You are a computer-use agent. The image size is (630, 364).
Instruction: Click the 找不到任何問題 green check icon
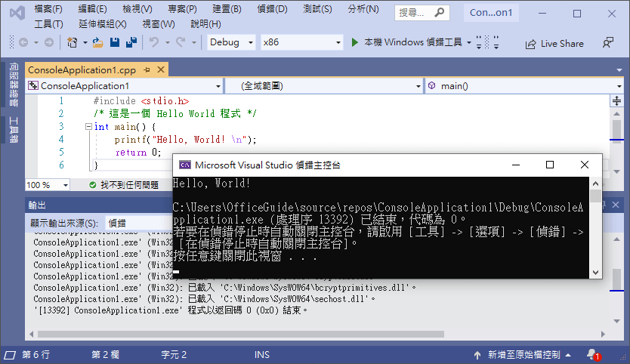point(93,185)
